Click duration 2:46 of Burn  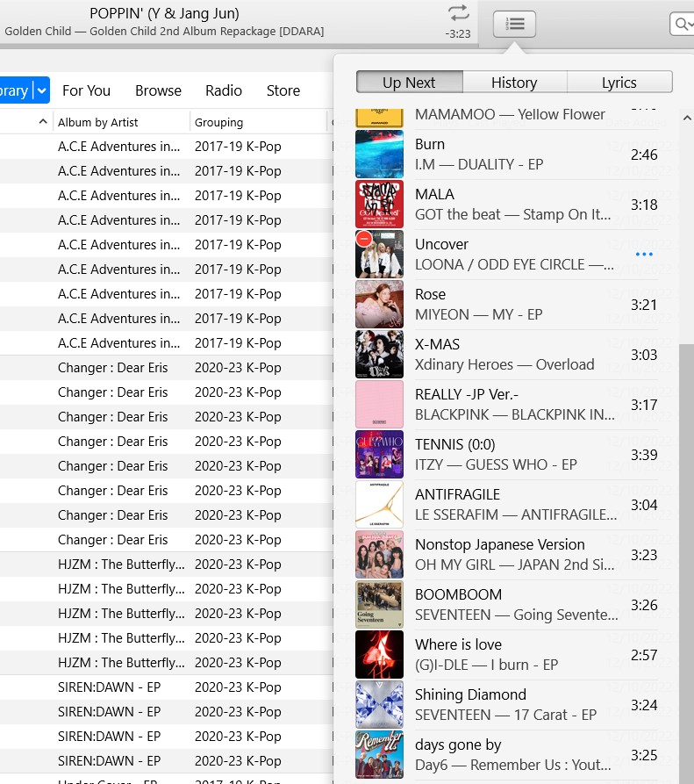click(644, 155)
